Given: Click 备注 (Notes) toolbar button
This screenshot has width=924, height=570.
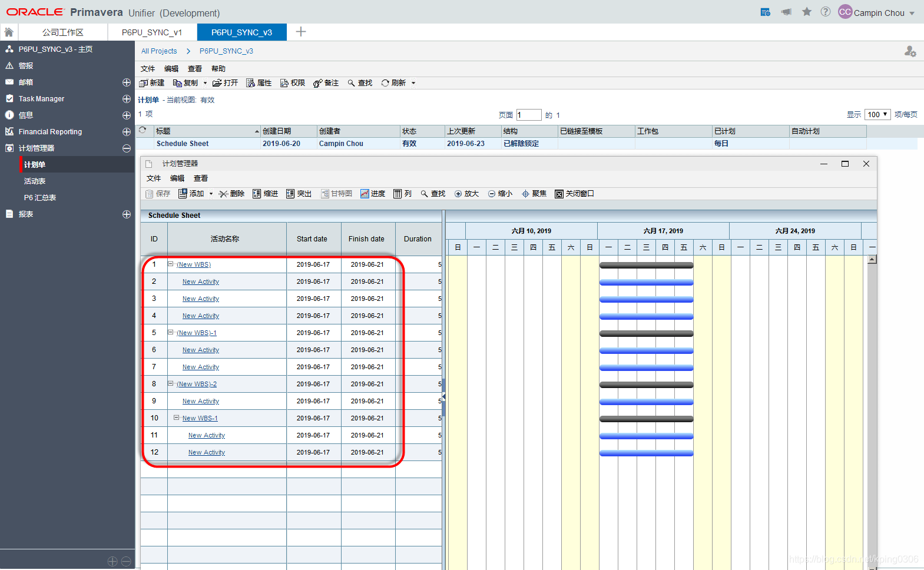Looking at the screenshot, I should 326,83.
